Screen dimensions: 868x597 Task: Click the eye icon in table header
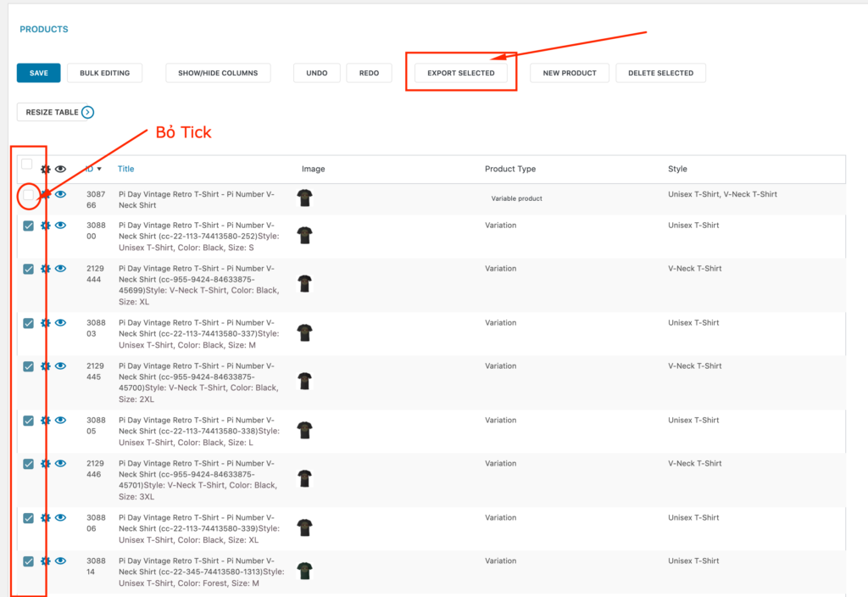click(x=60, y=169)
